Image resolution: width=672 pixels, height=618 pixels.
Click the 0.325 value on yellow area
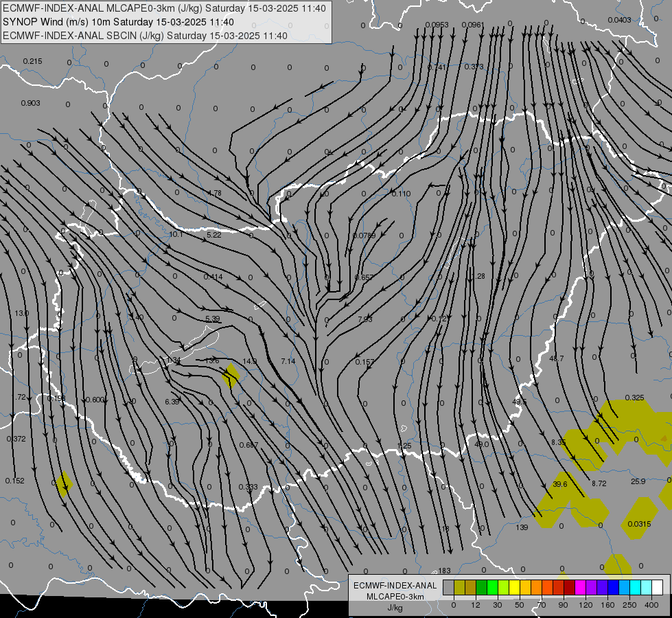point(634,398)
